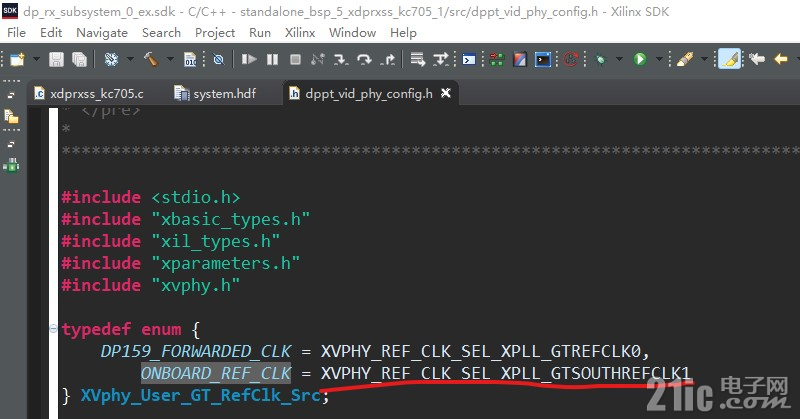Open the Window menu
The width and height of the screenshot is (800, 419).
(353, 33)
